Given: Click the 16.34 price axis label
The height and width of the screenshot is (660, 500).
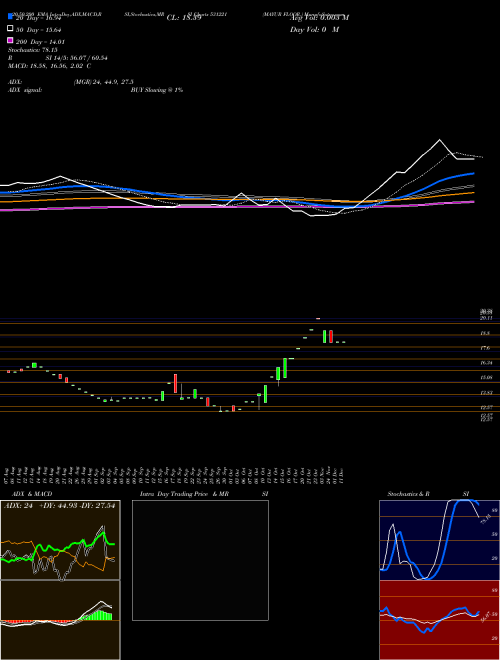Looking at the screenshot, I should 486,362.
